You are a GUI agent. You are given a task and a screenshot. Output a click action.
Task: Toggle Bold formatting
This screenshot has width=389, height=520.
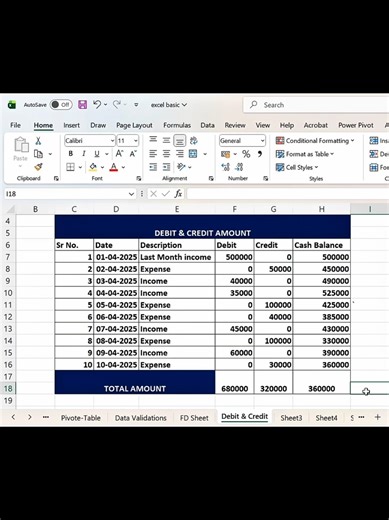click(x=70, y=154)
